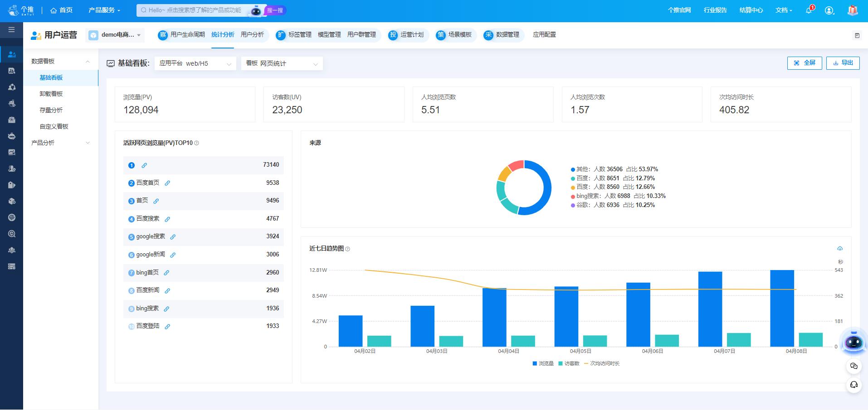
Task: Open 结算中心 link
Action: [751, 10]
